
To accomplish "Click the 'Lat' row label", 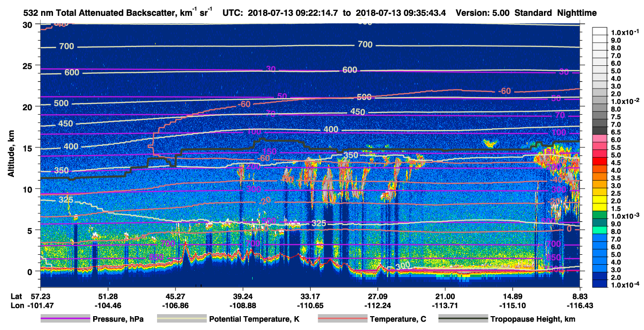I will (16, 296).
